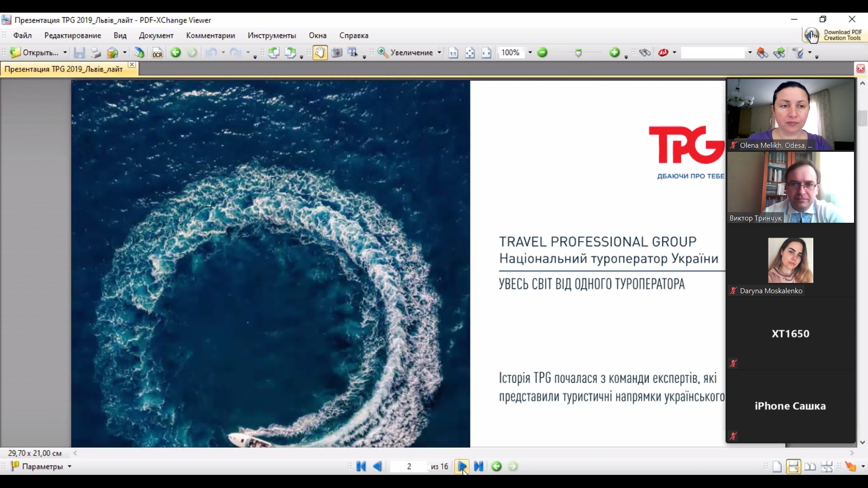Click in the toolbar search text field

[713, 52]
